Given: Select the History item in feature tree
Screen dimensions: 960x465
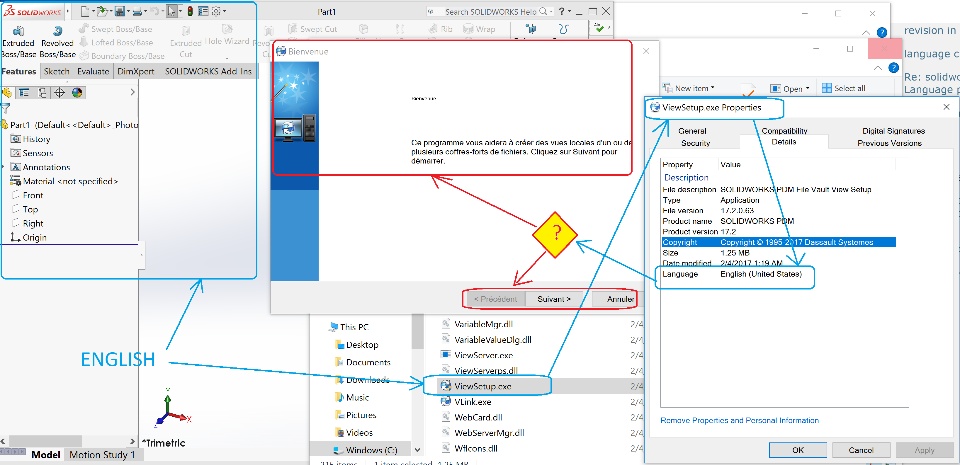Looking at the screenshot, I should tap(30, 139).
